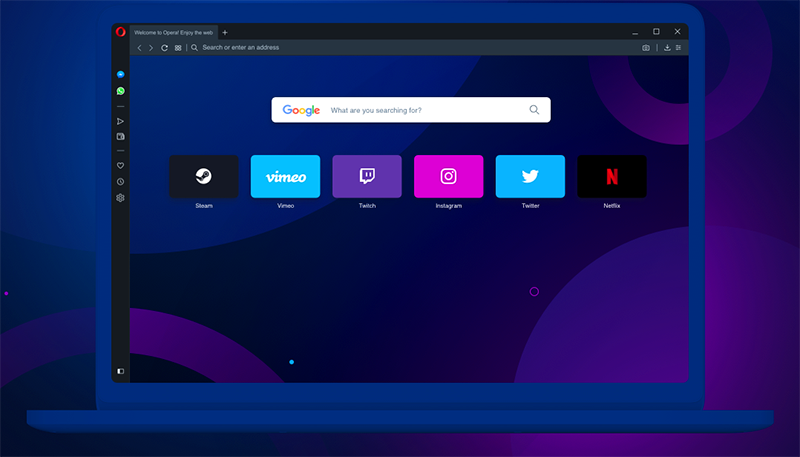Click the 'Netflix' label text
This screenshot has height=457, width=800.
(x=612, y=206)
